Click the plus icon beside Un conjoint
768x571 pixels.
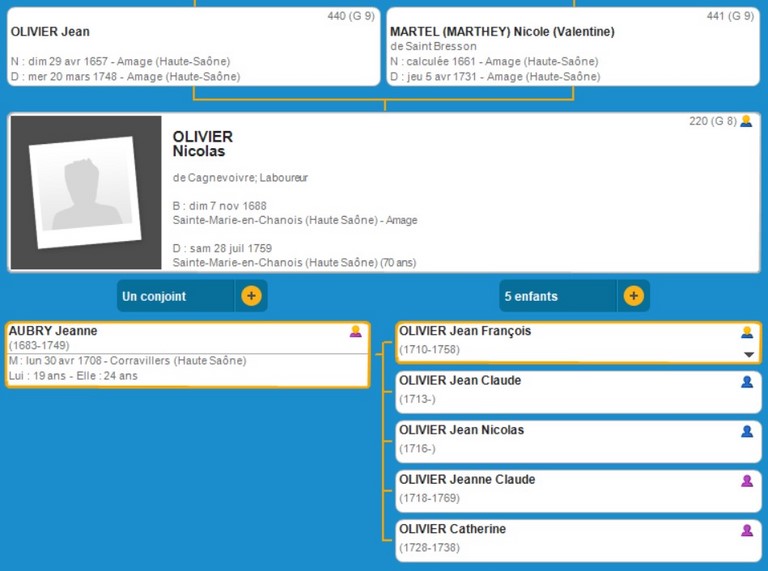coord(251,296)
